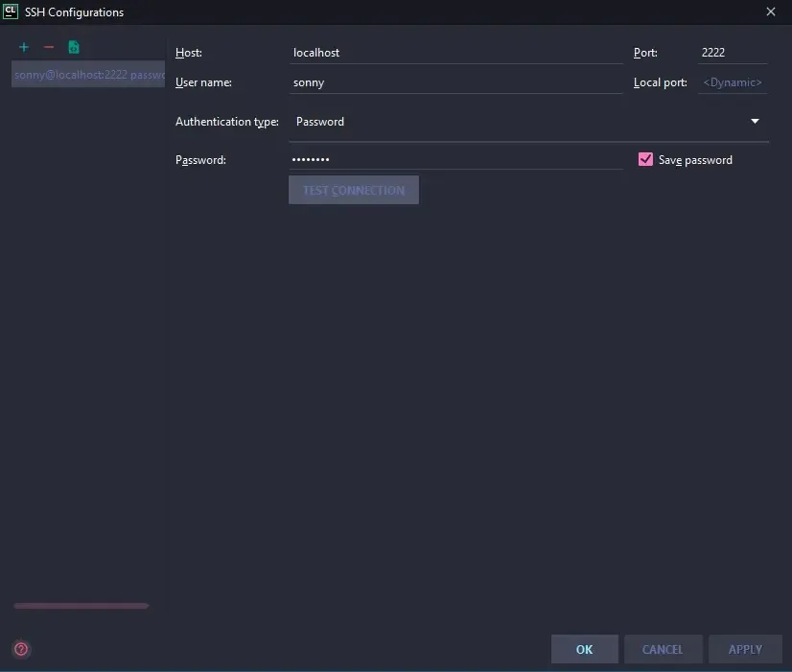Click the Cancel button
The height and width of the screenshot is (672, 792).
tap(663, 649)
